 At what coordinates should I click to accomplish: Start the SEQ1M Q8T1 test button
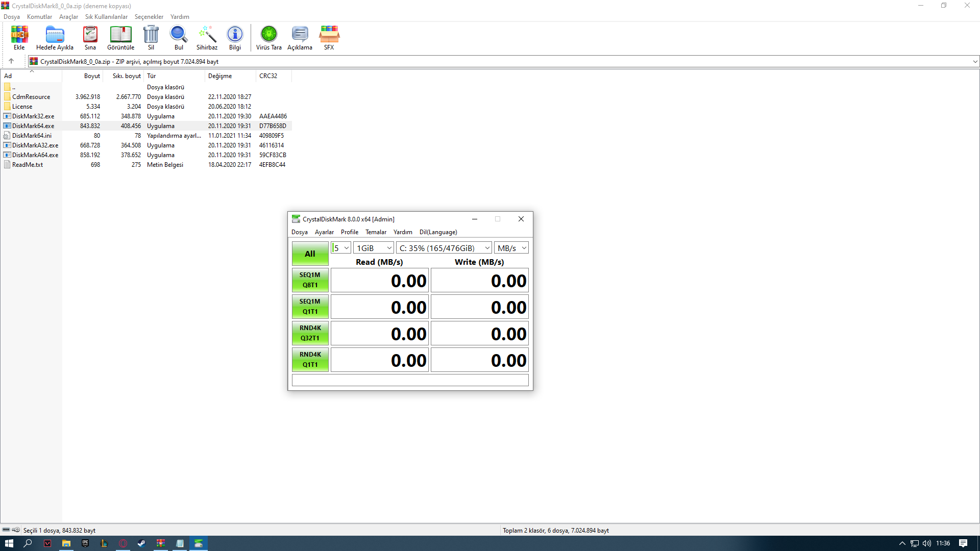coord(310,280)
